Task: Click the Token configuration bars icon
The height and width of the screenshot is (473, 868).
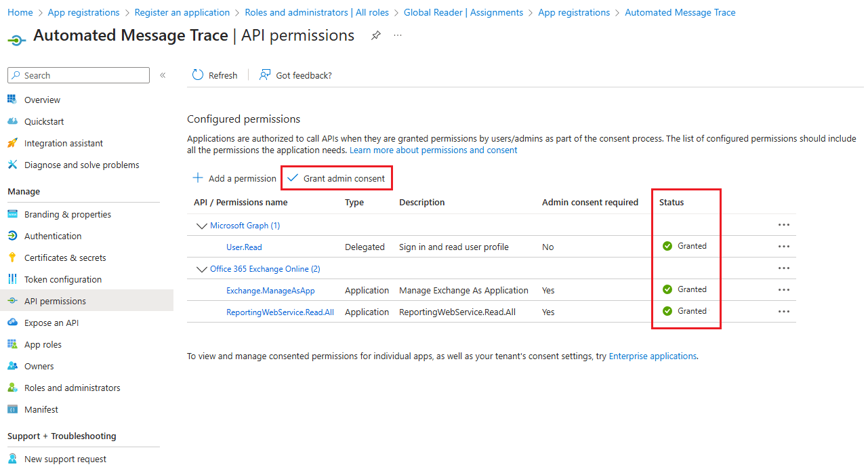Action: click(x=12, y=279)
